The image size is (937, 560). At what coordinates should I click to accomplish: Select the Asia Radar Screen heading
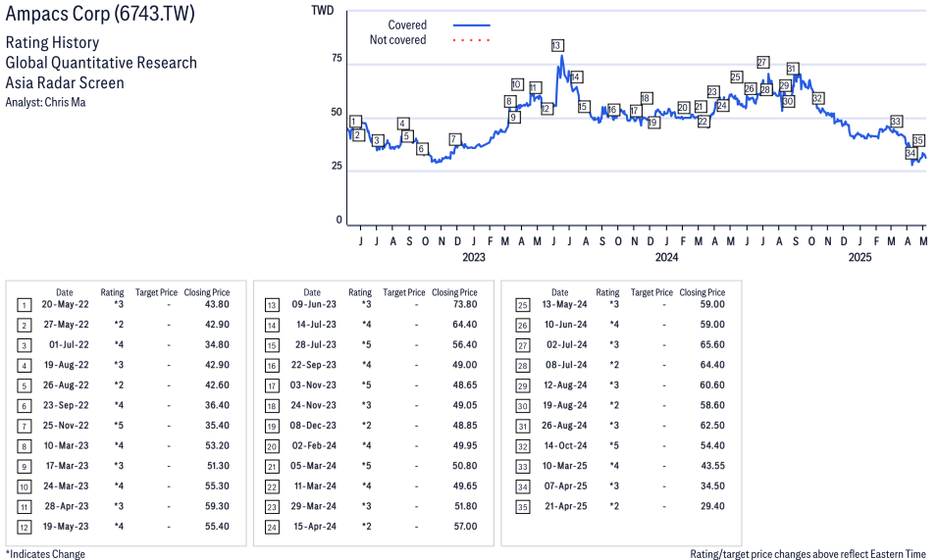[65, 82]
